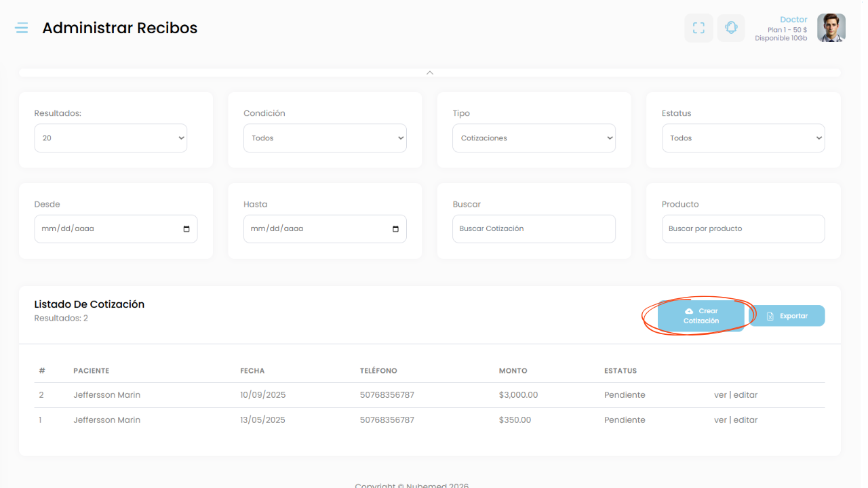Open the hamburger sidebar menu
This screenshot has width=868, height=488.
point(22,28)
